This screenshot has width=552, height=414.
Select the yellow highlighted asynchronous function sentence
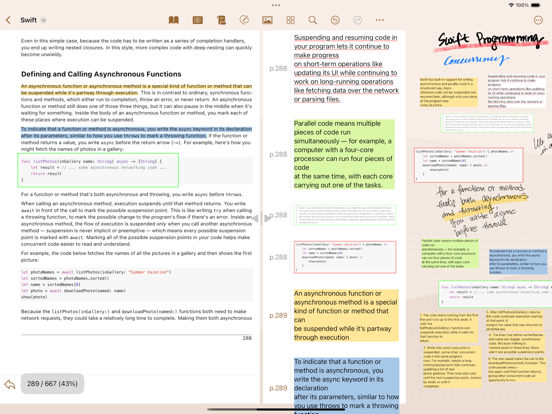[136, 89]
